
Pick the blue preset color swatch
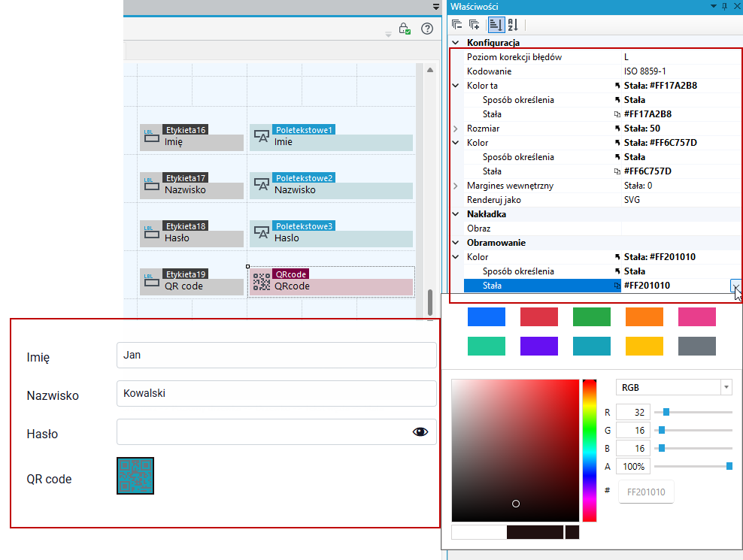click(x=486, y=317)
